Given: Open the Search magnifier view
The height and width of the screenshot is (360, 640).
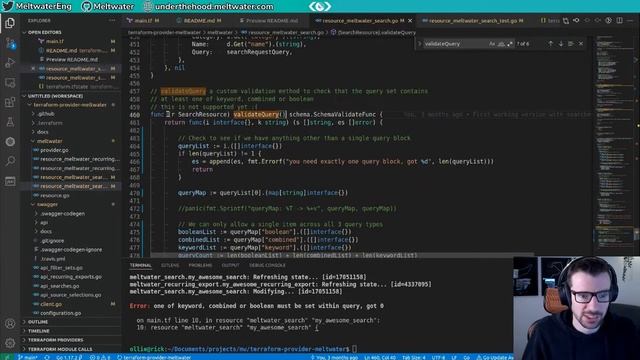Looking at the screenshot, I should tap(10, 161).
